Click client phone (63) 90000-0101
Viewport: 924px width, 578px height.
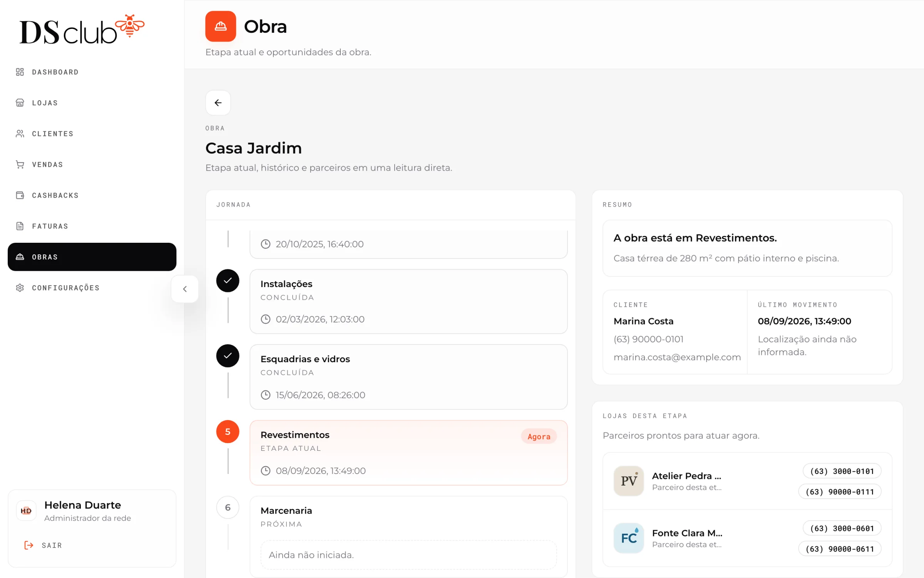(x=649, y=339)
